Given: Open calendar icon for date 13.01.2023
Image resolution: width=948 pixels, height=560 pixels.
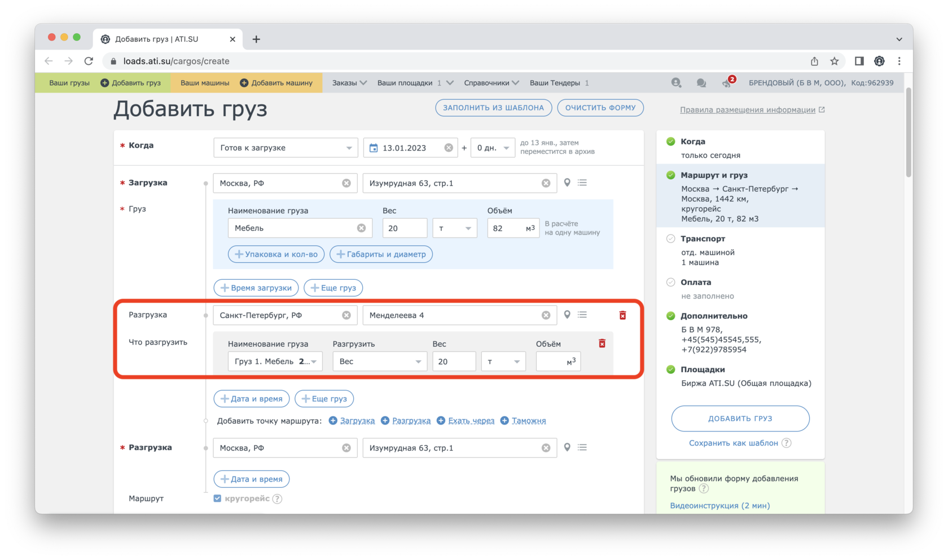Looking at the screenshot, I should point(373,148).
